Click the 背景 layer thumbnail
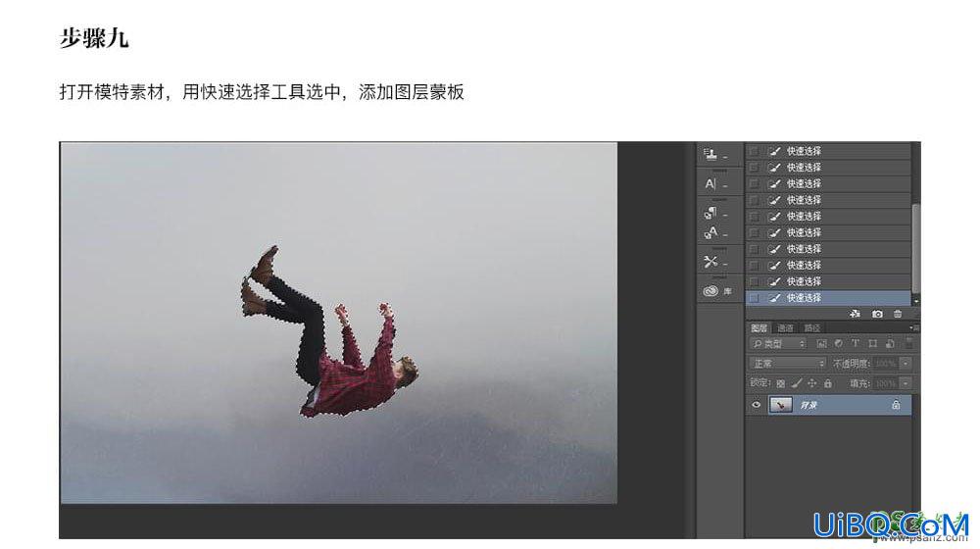The width and height of the screenshot is (980, 549). (x=781, y=405)
